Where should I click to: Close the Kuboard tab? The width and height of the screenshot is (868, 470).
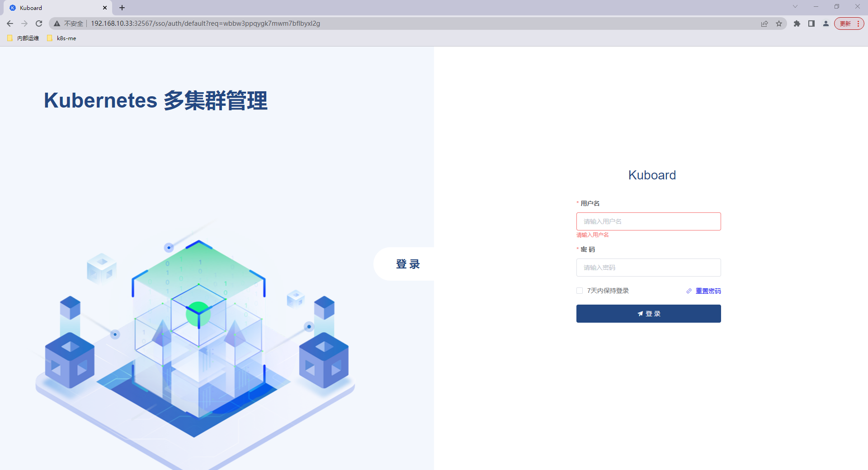[x=105, y=8]
